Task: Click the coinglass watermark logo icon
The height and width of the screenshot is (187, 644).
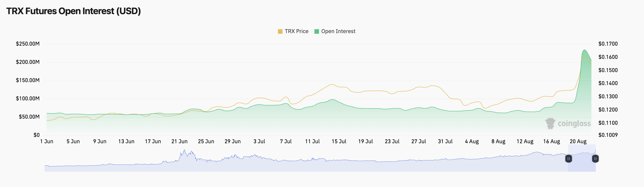Action: (x=550, y=123)
